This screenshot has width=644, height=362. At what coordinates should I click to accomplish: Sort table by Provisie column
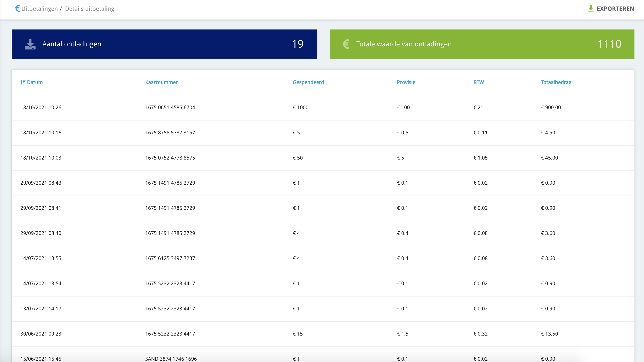[x=406, y=82]
